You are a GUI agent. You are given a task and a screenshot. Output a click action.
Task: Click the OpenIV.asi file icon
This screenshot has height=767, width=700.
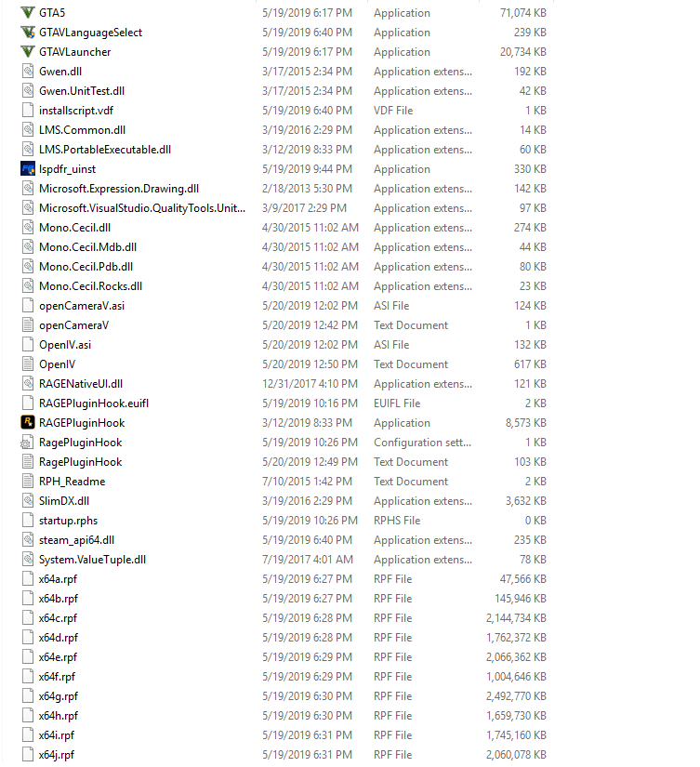tap(28, 345)
